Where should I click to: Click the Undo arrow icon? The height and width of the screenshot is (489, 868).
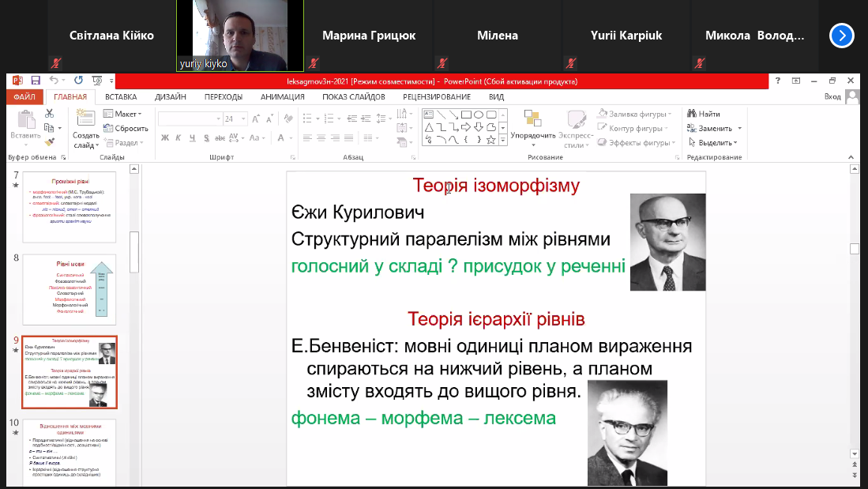point(54,81)
